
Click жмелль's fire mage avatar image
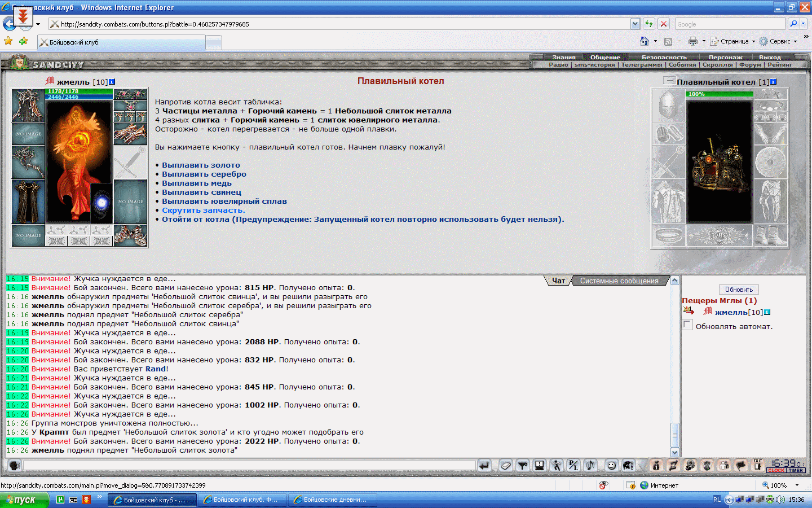(79, 162)
